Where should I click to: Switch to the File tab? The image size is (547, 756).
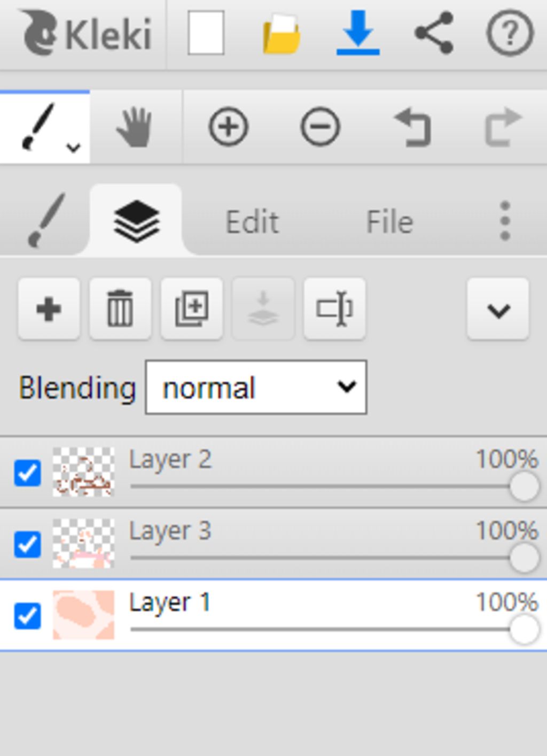389,222
